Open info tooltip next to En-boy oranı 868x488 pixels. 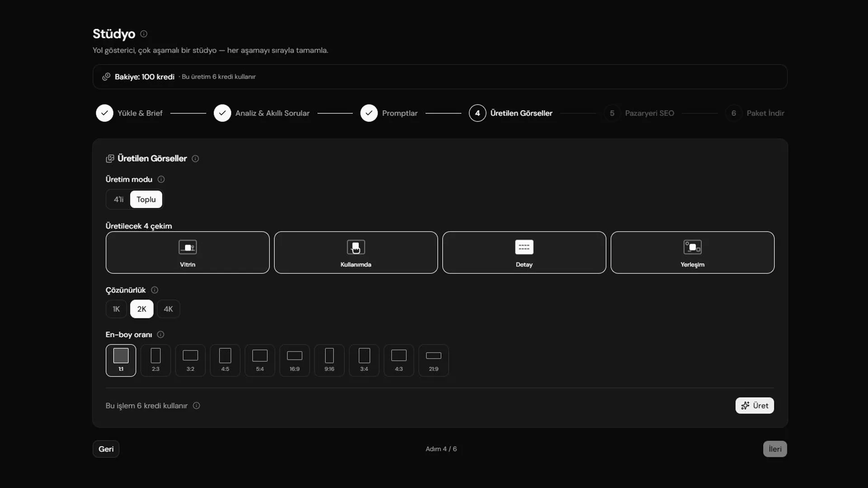tap(160, 335)
